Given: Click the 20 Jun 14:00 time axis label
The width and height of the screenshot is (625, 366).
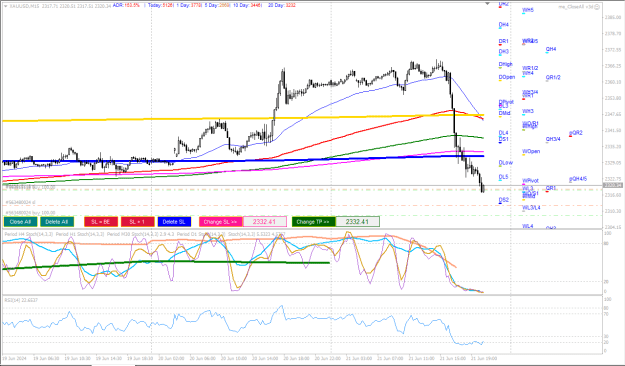Looking at the screenshot, I should tap(265, 358).
